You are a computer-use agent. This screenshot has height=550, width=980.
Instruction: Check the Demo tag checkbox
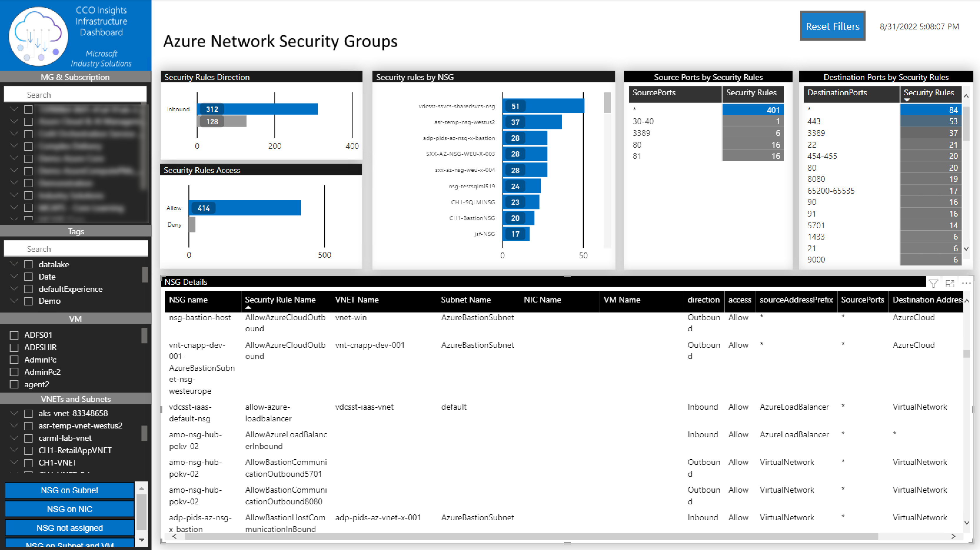28,301
